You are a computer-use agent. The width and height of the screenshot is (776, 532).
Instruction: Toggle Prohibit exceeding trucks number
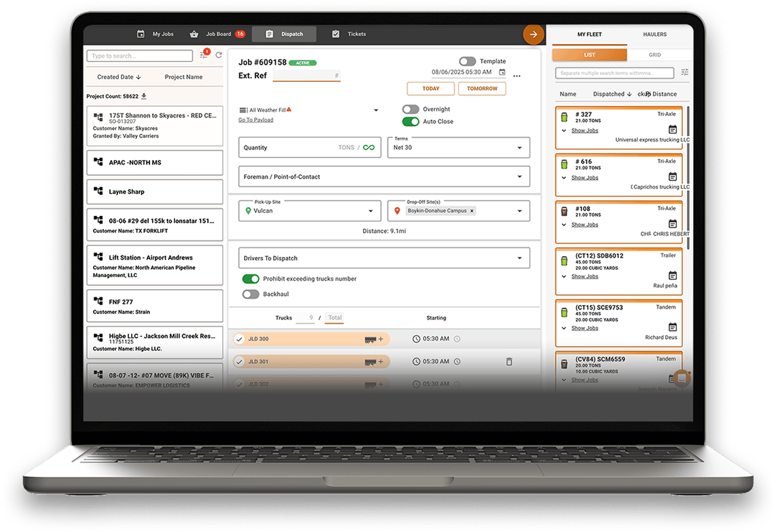251,279
